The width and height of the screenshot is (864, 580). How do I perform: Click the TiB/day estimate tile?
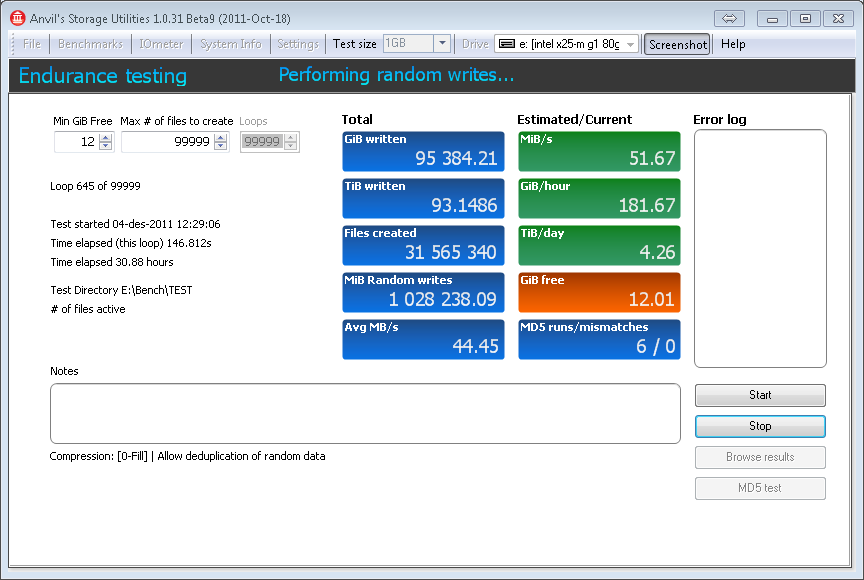[599, 245]
